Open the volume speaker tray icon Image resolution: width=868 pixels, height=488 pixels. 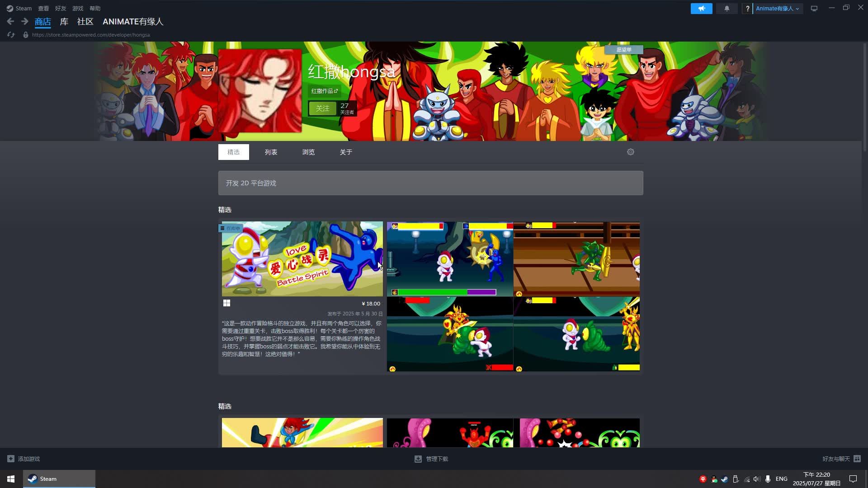click(x=757, y=479)
